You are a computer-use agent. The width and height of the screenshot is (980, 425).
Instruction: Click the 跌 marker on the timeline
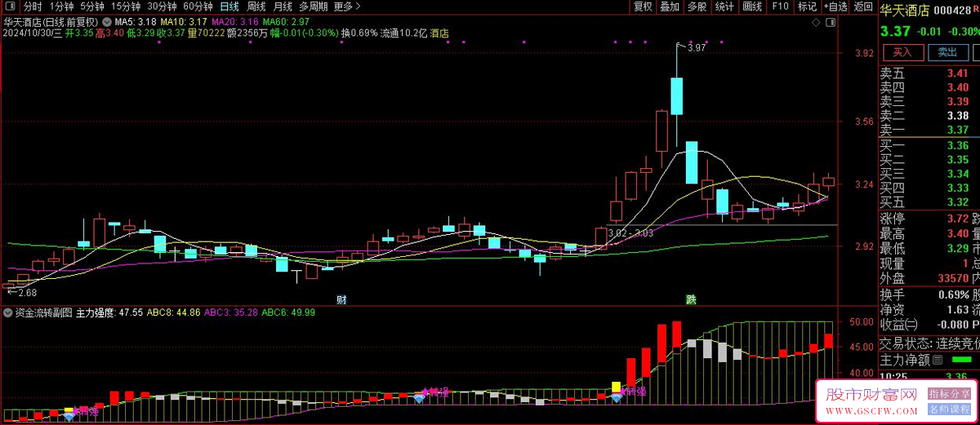pyautogui.click(x=691, y=299)
